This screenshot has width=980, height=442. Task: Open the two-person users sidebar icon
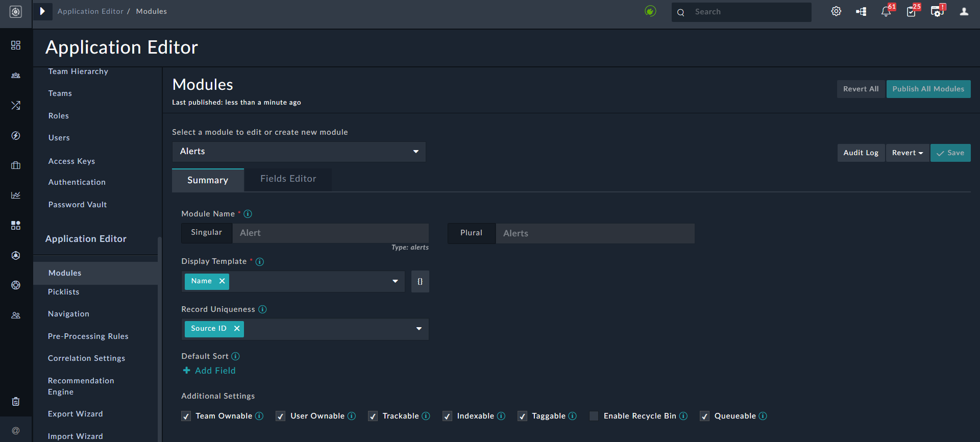click(x=16, y=315)
